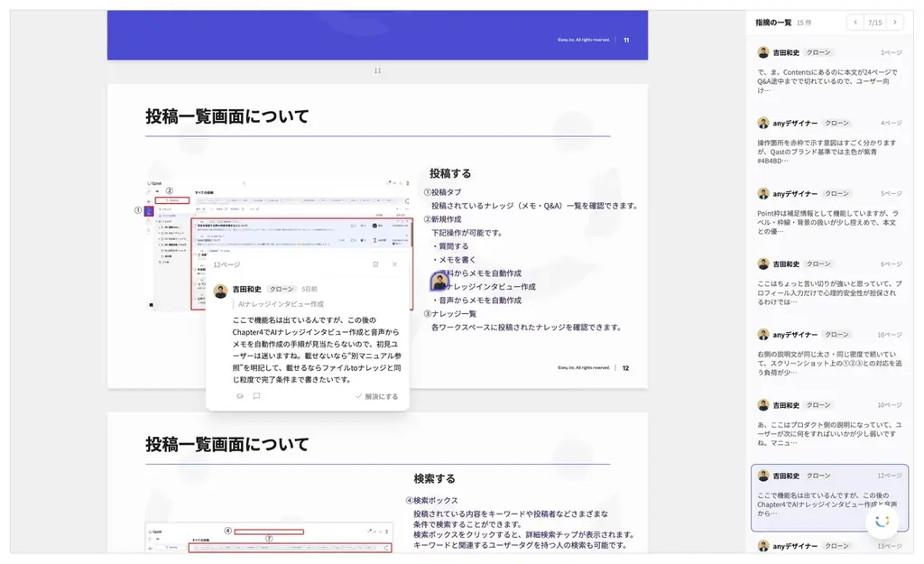Click avatar in the 2ページ comment card

(763, 52)
